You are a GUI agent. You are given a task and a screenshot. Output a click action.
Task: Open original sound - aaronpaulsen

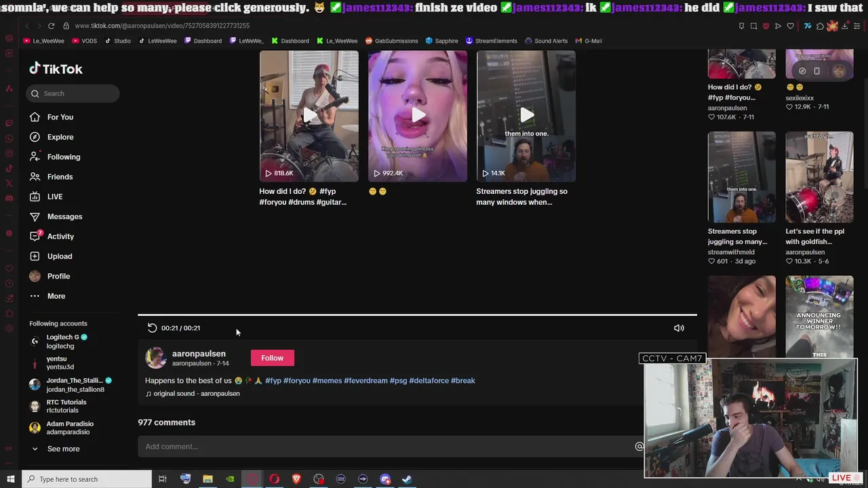[193, 394]
